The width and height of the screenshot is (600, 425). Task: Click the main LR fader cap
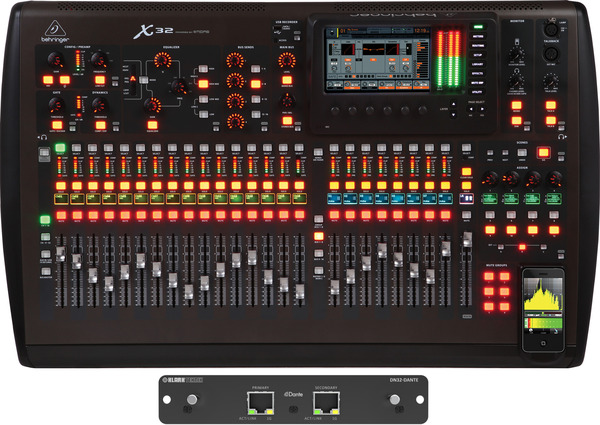pyautogui.click(x=467, y=239)
